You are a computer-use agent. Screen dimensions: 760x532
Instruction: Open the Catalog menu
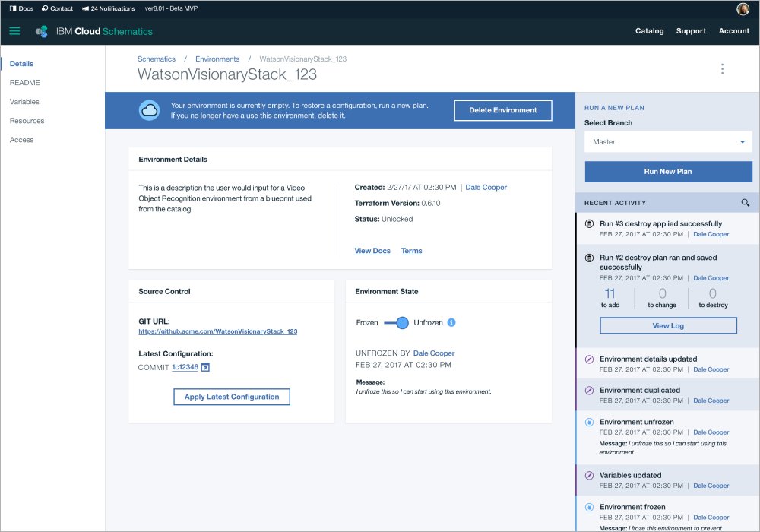(650, 31)
